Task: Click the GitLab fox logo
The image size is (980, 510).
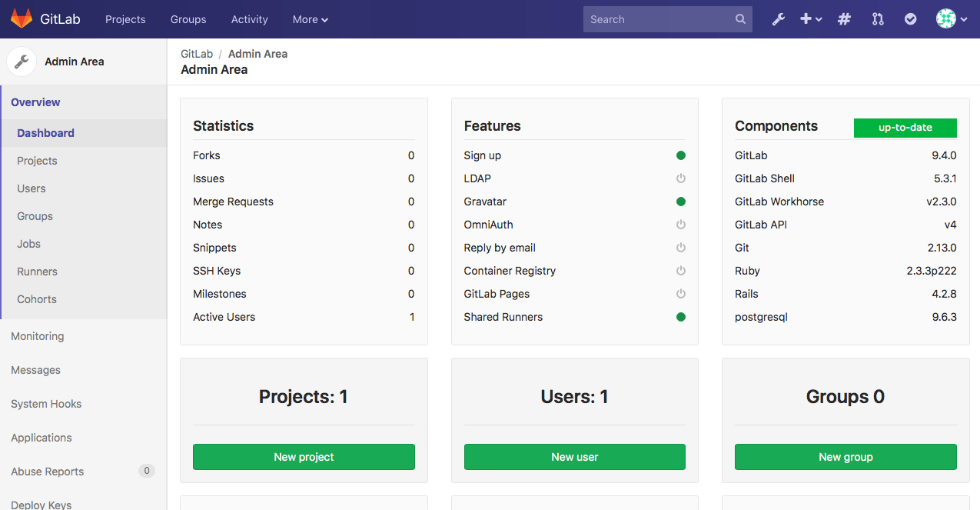Action: pos(22,18)
